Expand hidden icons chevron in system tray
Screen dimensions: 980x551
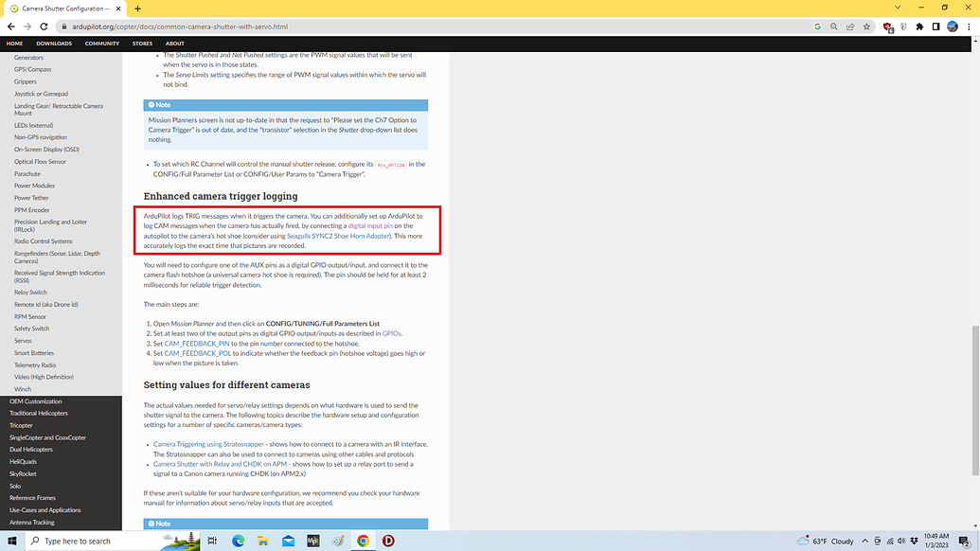(864, 541)
